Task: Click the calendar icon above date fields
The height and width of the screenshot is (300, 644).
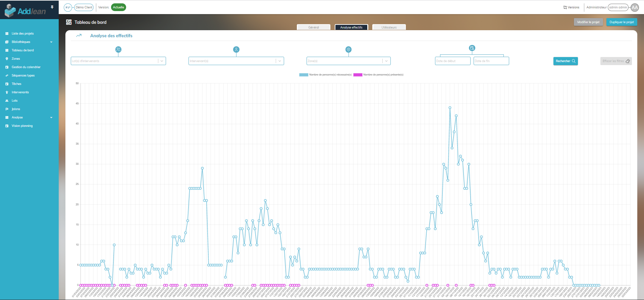Action: pos(472,48)
